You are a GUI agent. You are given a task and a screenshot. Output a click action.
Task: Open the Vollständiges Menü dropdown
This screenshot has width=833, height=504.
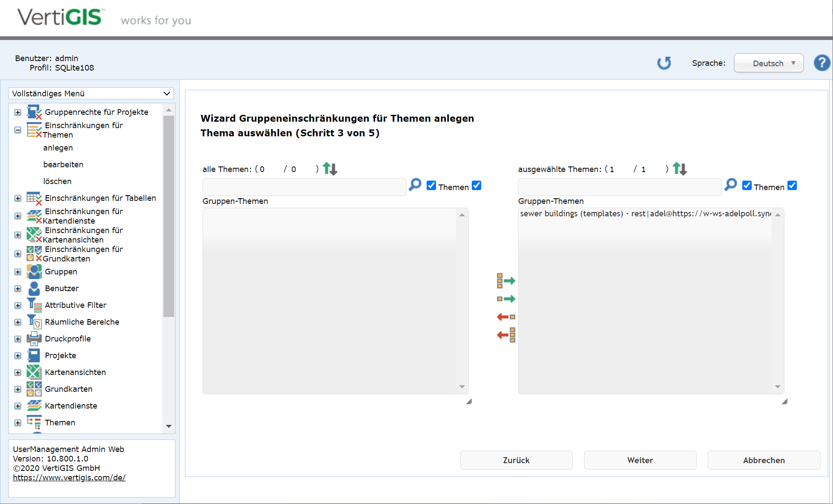pos(91,93)
